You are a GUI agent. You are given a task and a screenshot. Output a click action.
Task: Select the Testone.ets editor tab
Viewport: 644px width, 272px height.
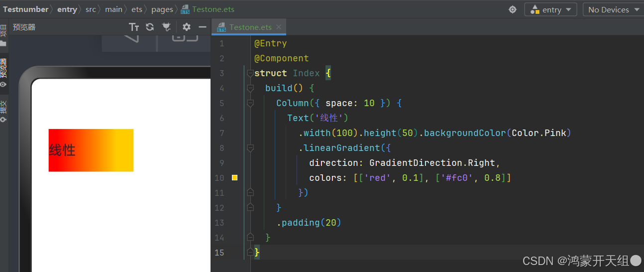[x=250, y=27]
